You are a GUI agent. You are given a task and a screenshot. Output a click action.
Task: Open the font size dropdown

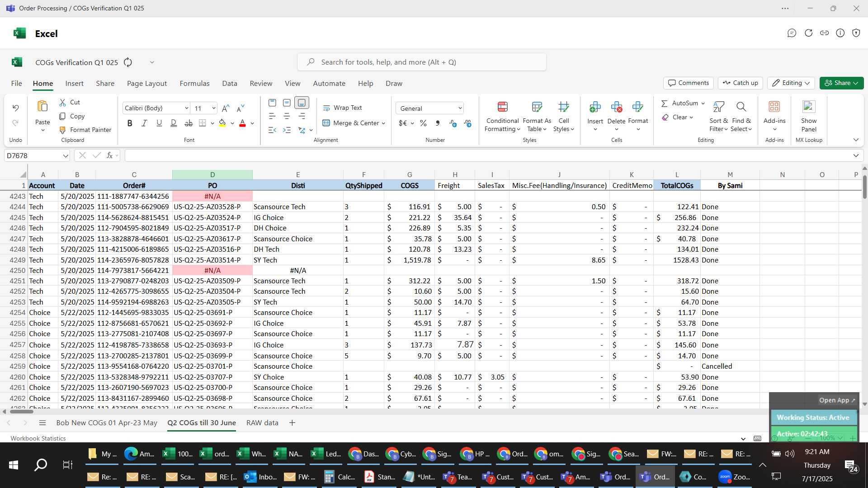tap(213, 108)
